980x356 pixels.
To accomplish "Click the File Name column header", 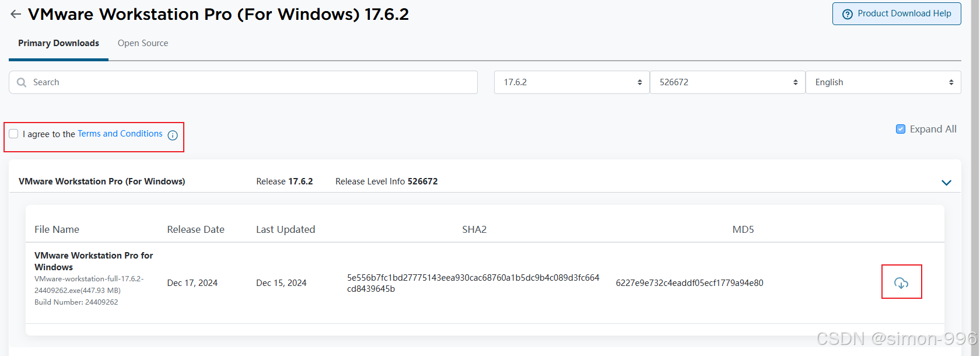I will 57,229.
